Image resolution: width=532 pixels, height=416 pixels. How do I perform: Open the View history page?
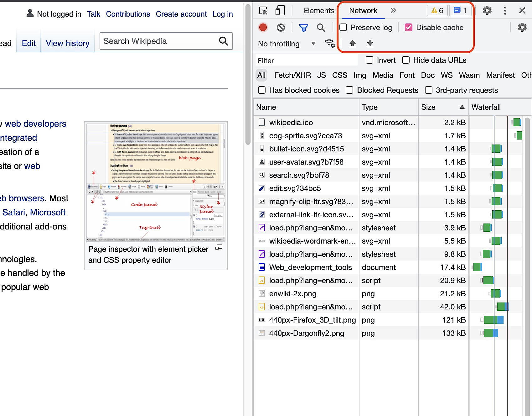point(67,43)
